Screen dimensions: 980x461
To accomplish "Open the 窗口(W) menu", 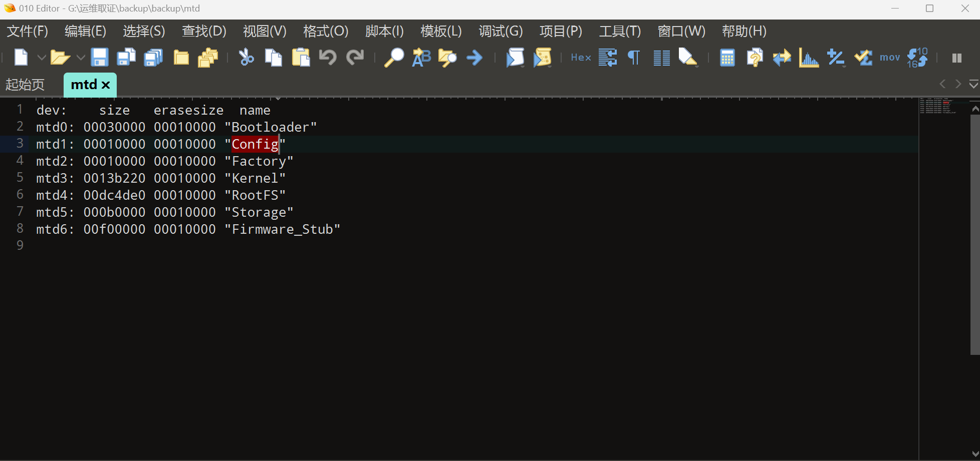I will coord(682,31).
